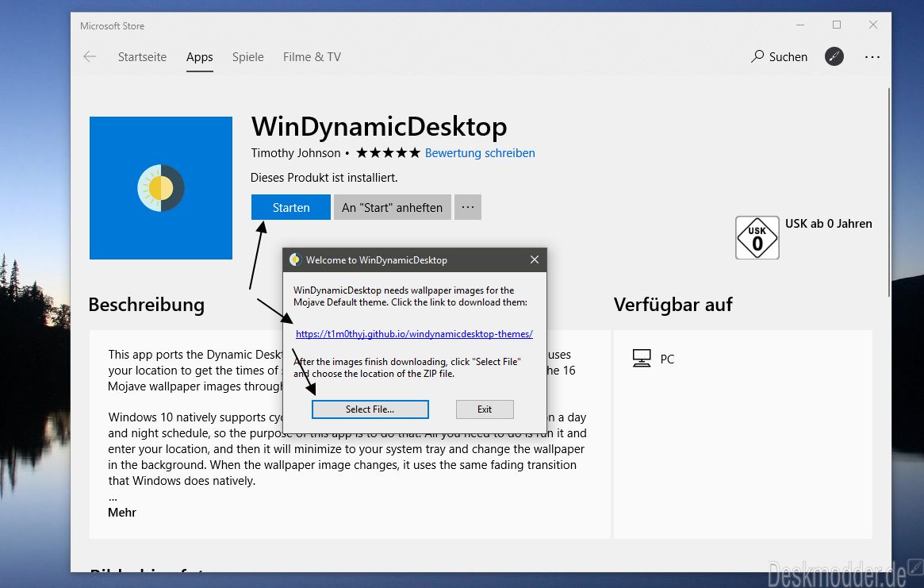924x588 pixels.
Task: Click the back arrow in Microsoft Store
Action: pos(90,56)
